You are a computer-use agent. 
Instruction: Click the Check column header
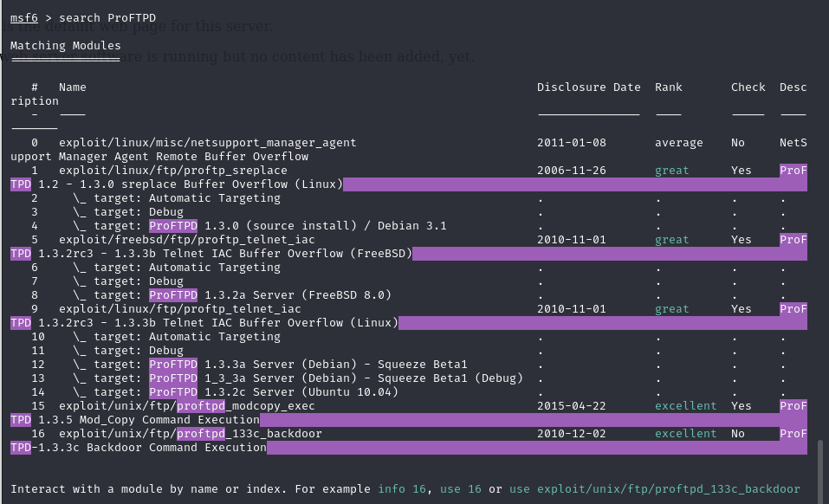pyautogui.click(x=748, y=87)
